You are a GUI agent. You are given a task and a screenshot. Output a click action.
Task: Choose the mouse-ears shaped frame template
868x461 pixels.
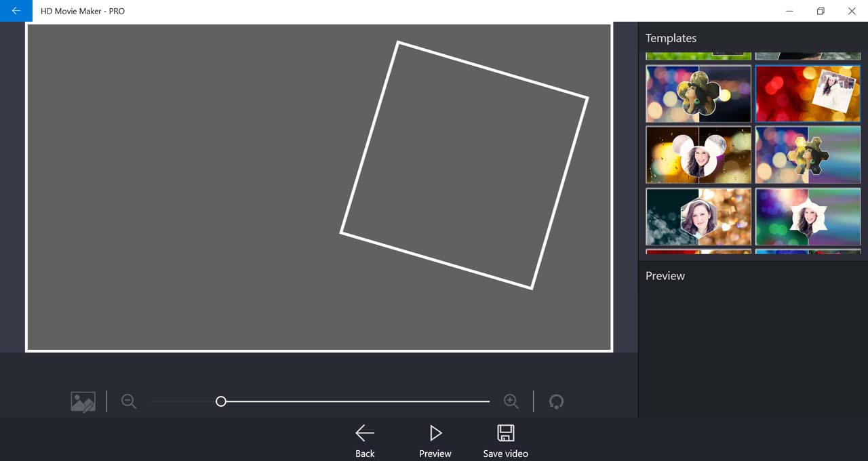coord(698,155)
